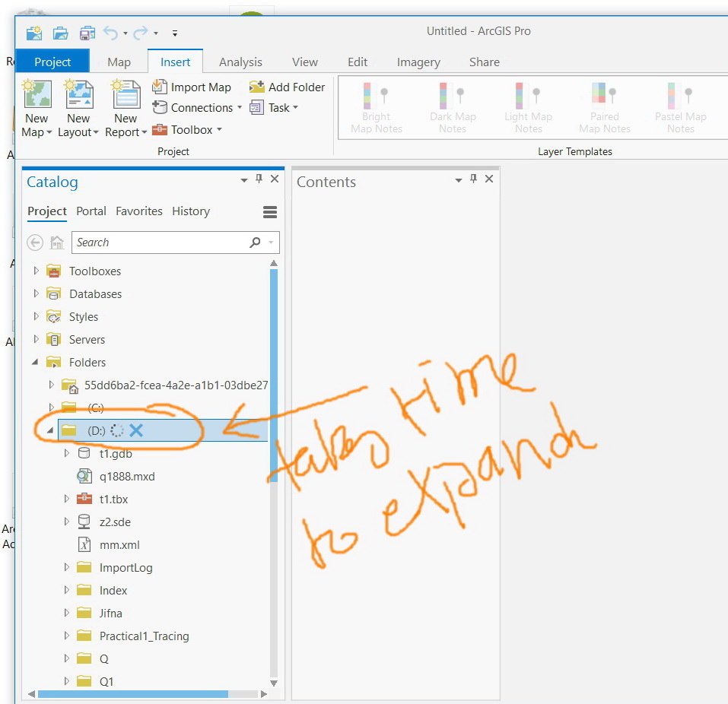Select Light Map Notes layer template
The image size is (728, 704).
[x=529, y=108]
